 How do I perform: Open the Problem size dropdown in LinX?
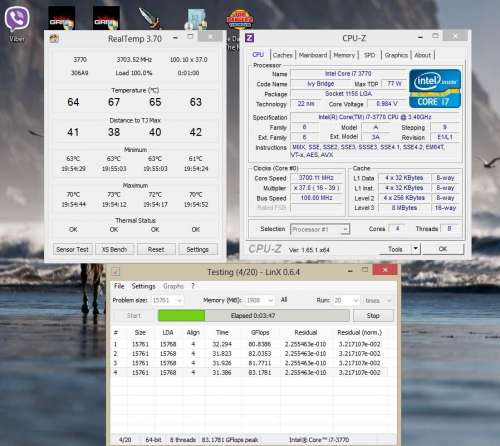point(168,300)
